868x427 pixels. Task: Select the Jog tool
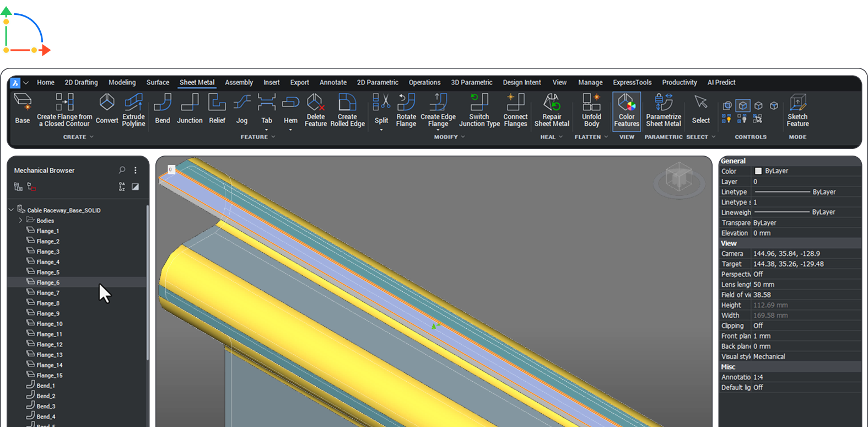tap(242, 109)
